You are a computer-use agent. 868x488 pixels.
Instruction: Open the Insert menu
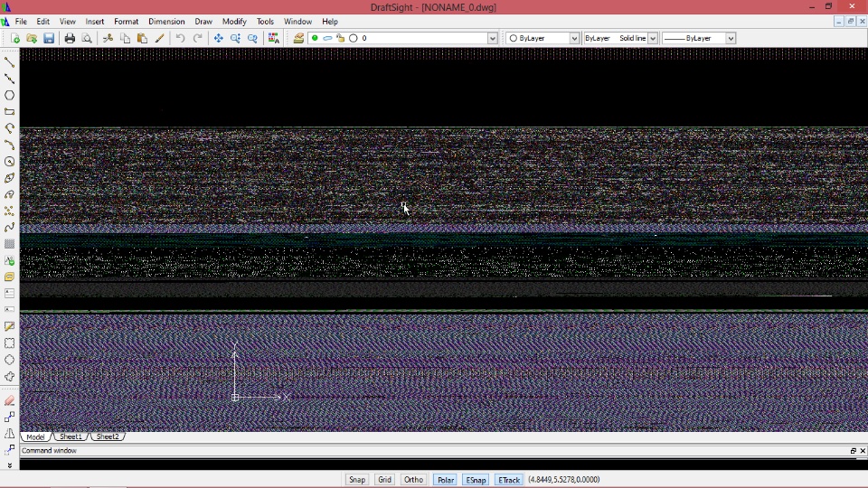tap(95, 22)
